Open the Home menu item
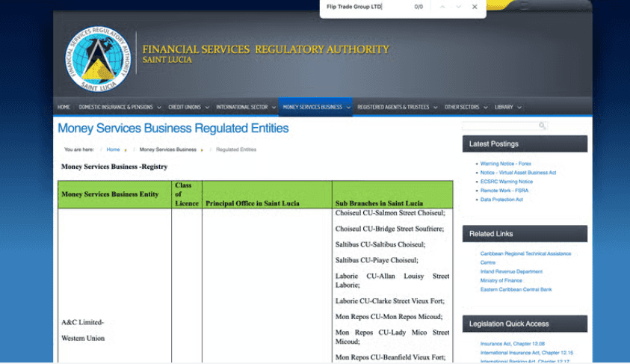 tap(64, 107)
